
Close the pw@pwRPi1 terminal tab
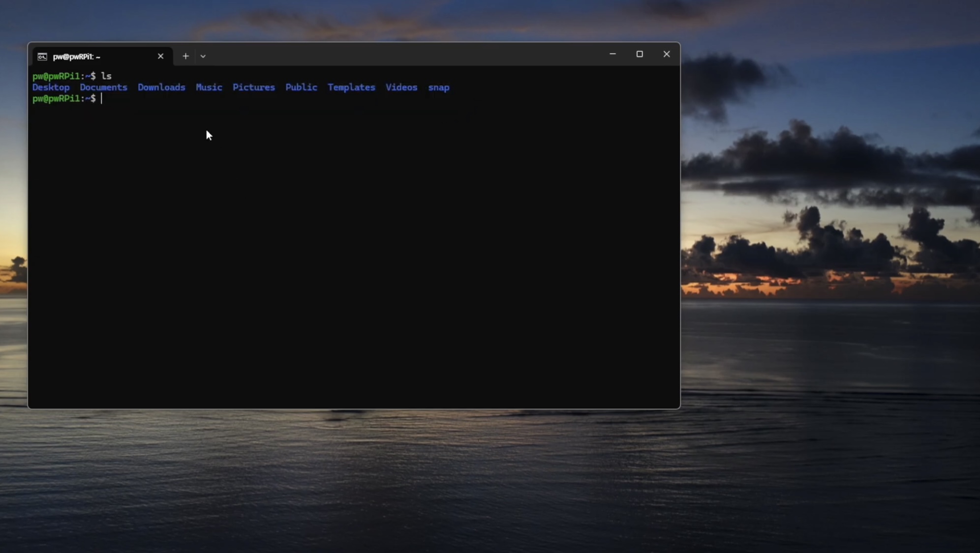160,56
